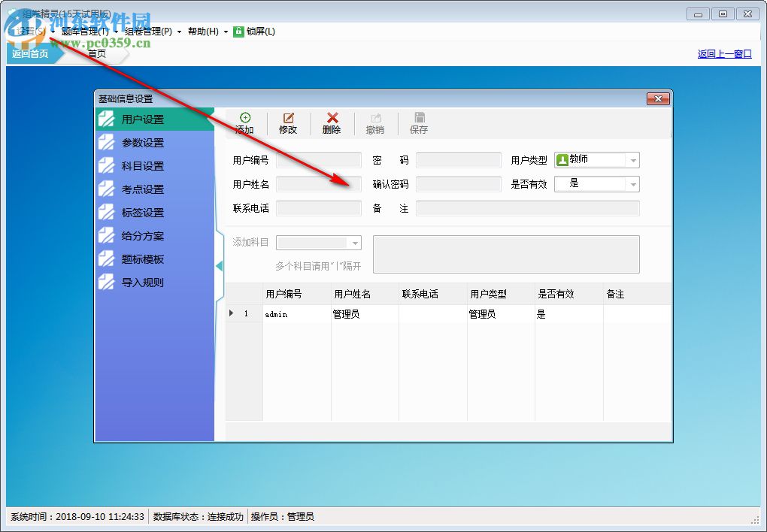Click the 保存 (save) floppy icon

pos(419,117)
